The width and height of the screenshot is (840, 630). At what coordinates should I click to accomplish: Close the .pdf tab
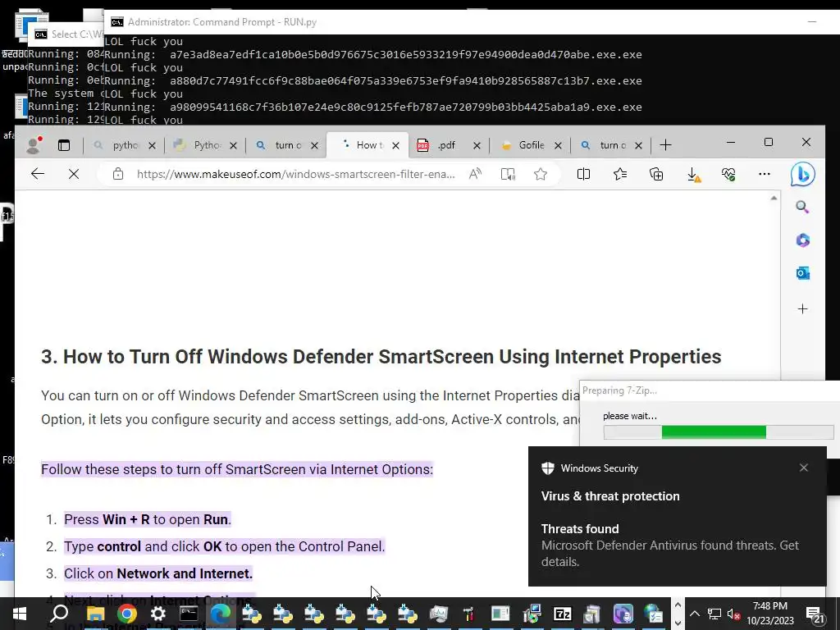(x=477, y=145)
